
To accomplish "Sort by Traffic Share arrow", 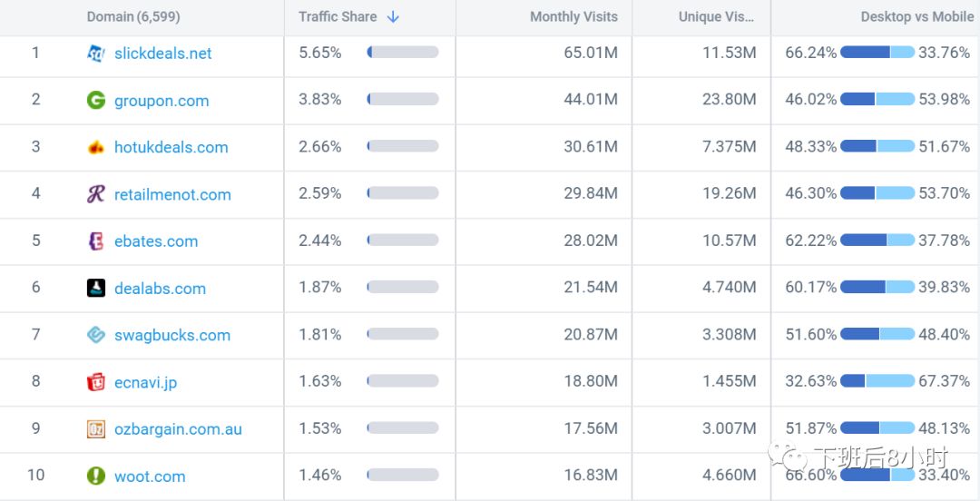I will click(x=393, y=16).
